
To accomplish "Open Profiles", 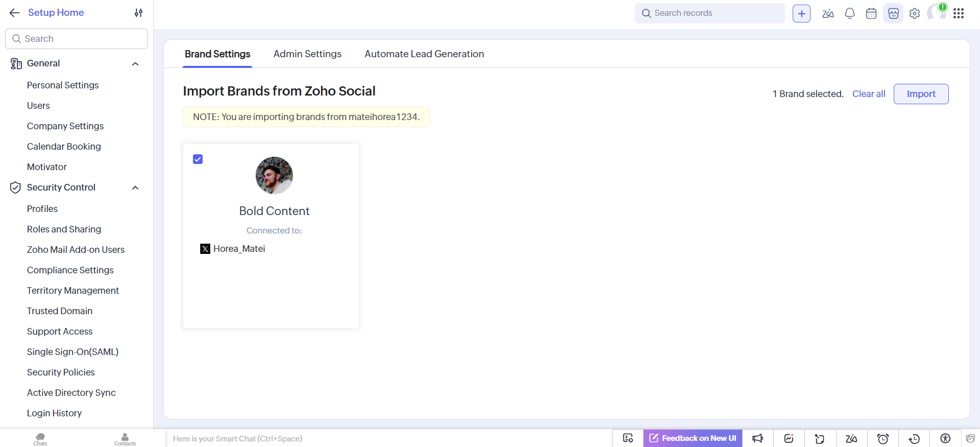I will click(42, 209).
